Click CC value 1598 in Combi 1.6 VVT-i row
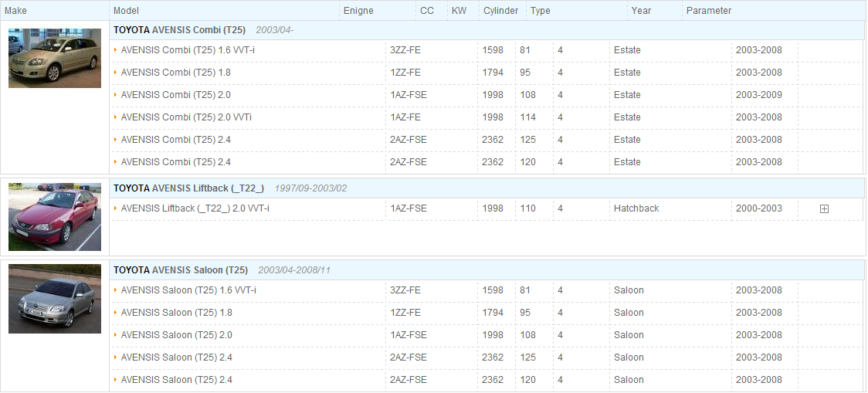Image resolution: width=868 pixels, height=393 pixels. tap(493, 50)
